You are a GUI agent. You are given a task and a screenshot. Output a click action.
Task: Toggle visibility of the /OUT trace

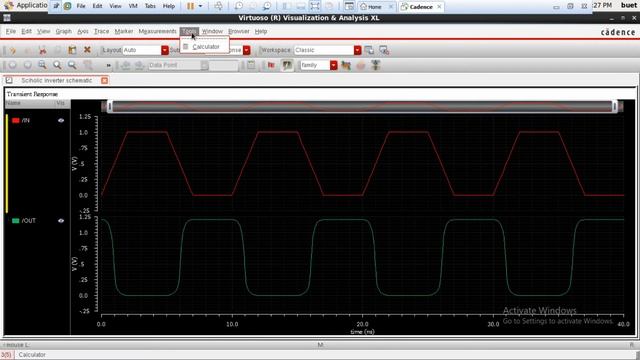[x=61, y=221]
